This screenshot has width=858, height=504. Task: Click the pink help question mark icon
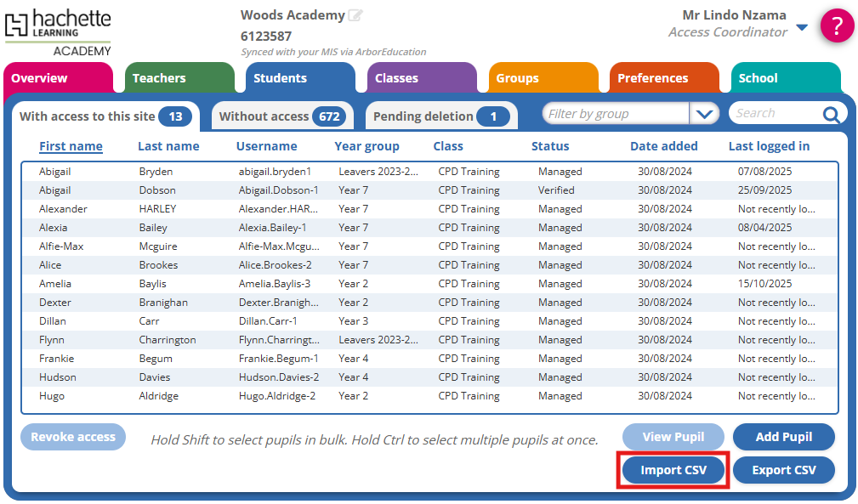click(837, 25)
